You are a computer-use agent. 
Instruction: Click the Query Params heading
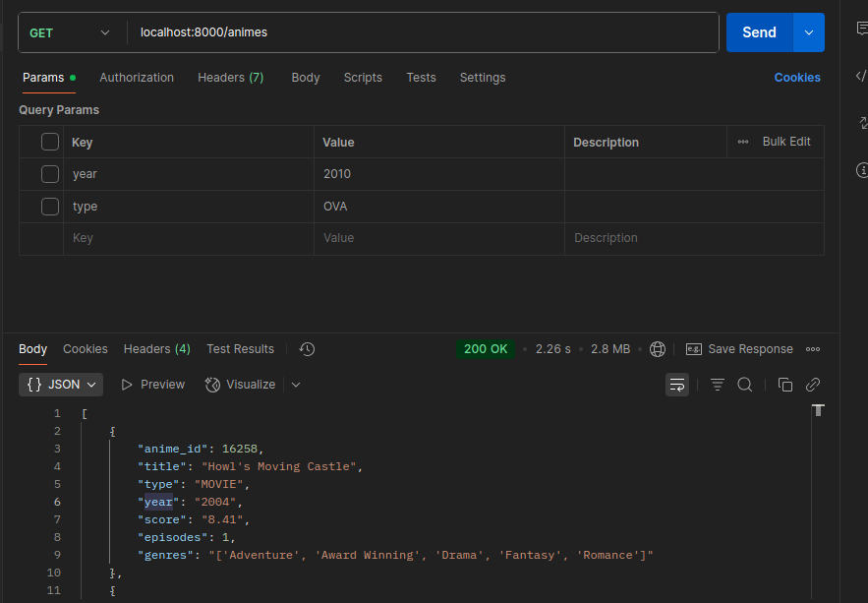[59, 110]
